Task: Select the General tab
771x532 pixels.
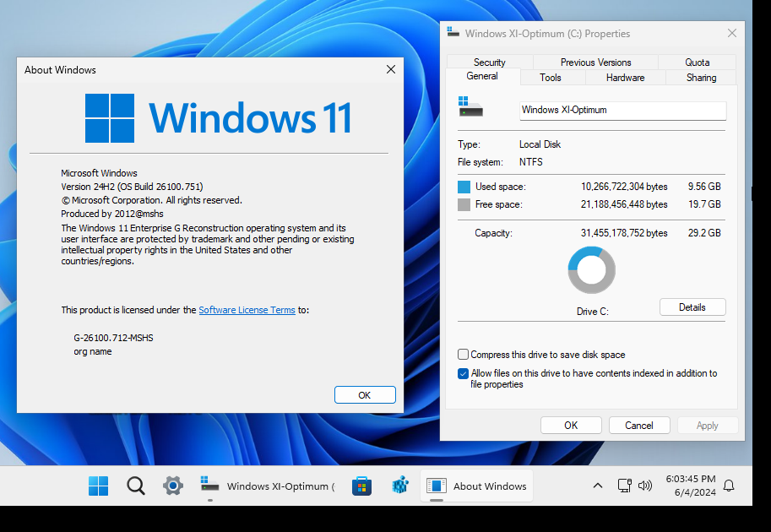Action: [482, 76]
